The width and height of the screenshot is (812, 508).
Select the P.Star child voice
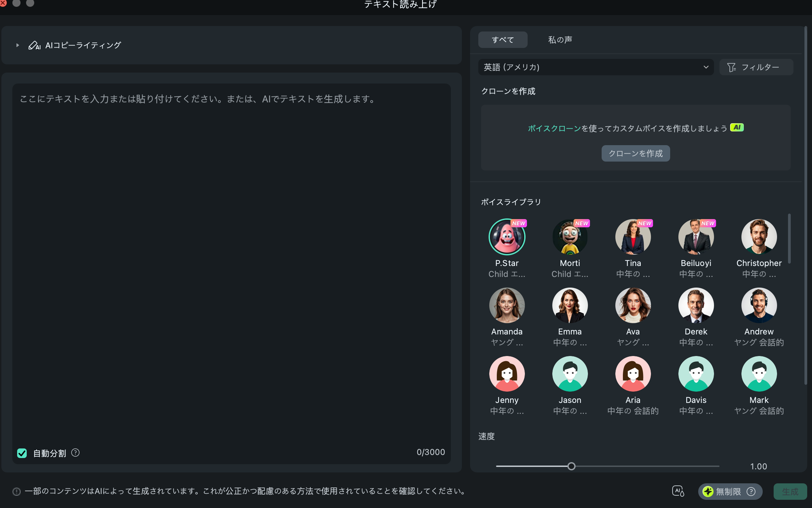[x=507, y=237]
